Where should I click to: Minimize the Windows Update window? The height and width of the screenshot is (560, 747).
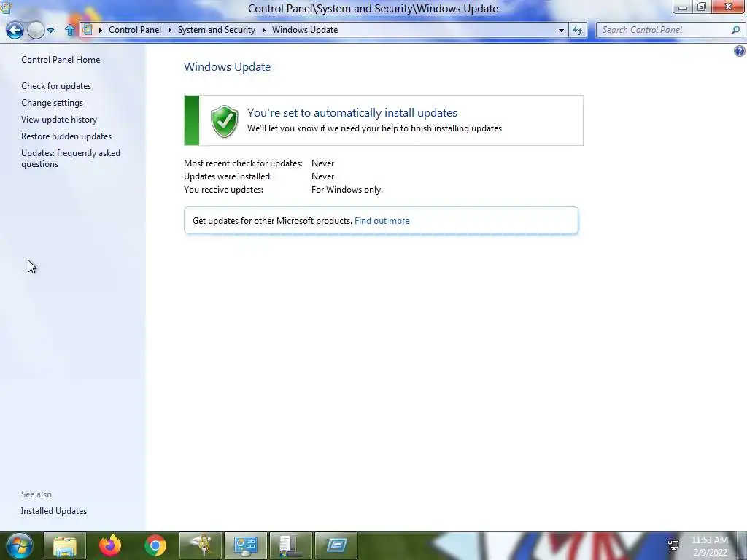[x=682, y=7]
